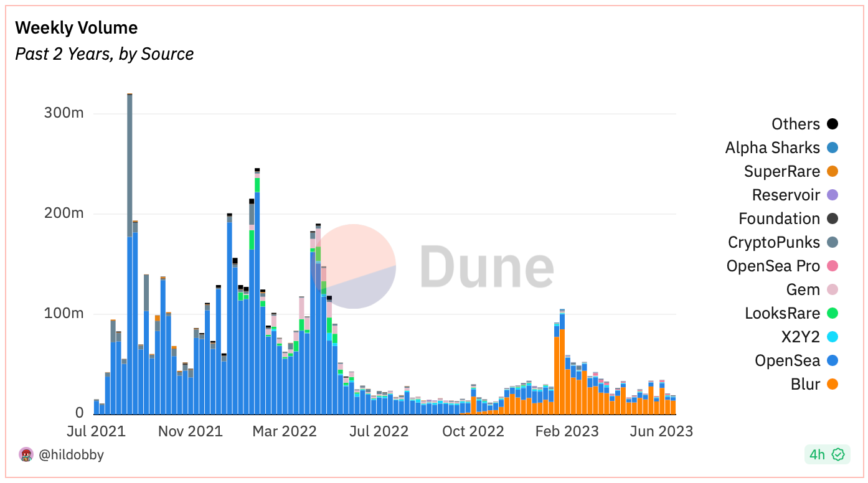Click the 'Past 2 Years, by Source' subtitle
This screenshot has height=483, width=868.
tap(105, 54)
